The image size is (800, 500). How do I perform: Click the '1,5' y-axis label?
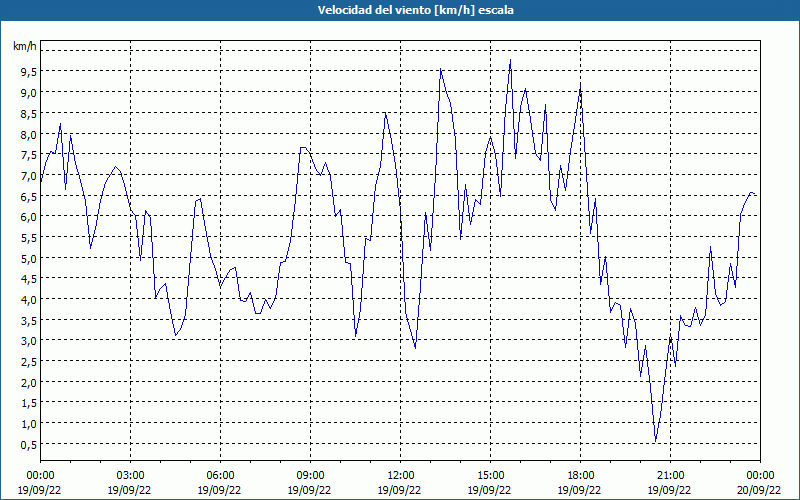click(x=28, y=404)
